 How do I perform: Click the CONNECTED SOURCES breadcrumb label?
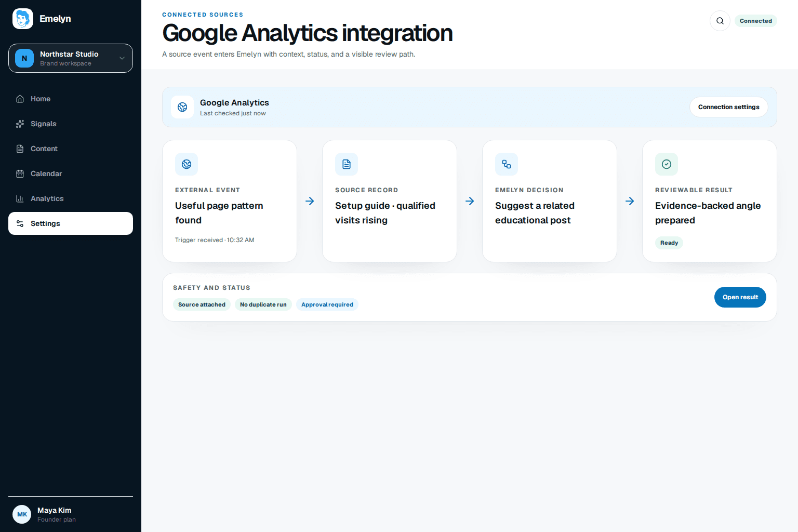click(203, 15)
